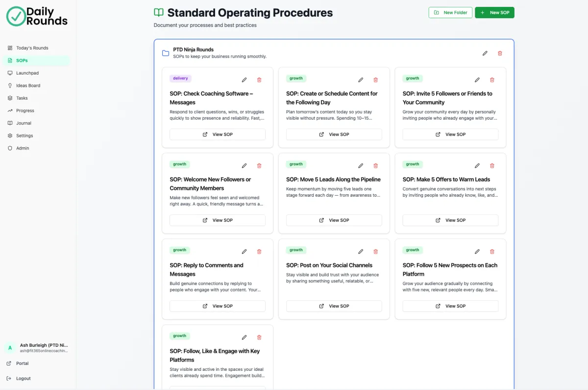This screenshot has height=390, width=588.
Task: View the Follow 5 New Prospects SOP
Action: (x=450, y=306)
